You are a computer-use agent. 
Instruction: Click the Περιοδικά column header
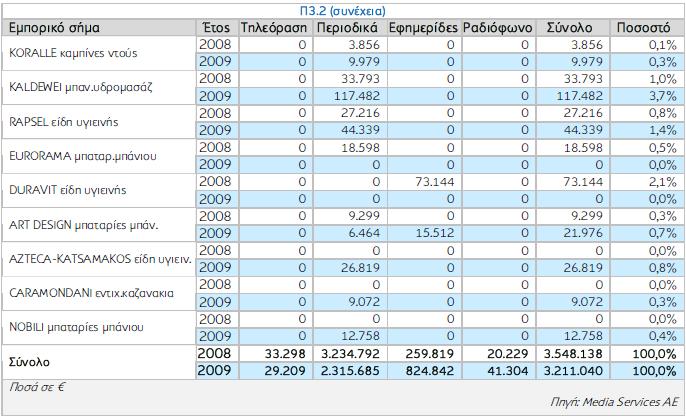(347, 28)
